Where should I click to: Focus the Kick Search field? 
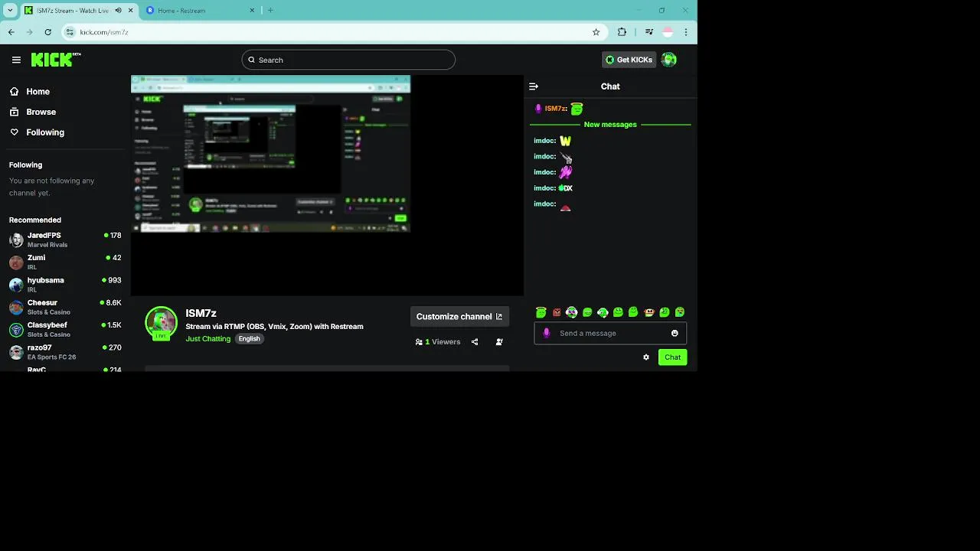pyautogui.click(x=348, y=60)
